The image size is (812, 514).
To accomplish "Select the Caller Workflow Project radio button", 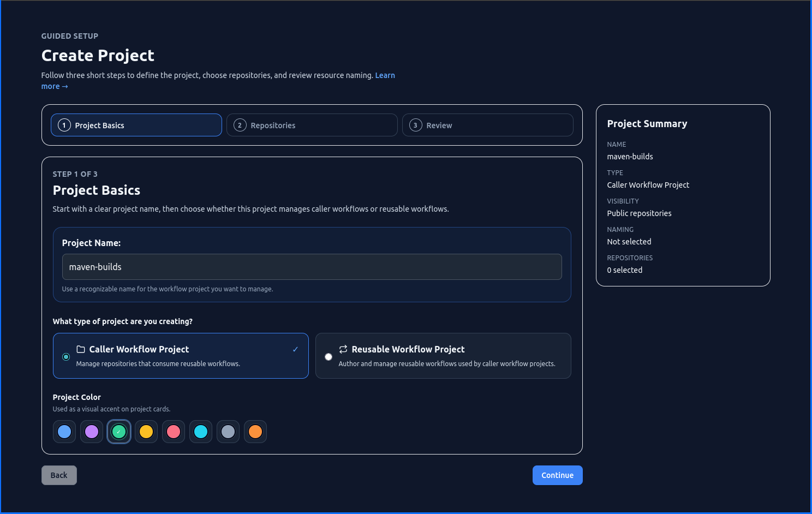I will point(66,357).
